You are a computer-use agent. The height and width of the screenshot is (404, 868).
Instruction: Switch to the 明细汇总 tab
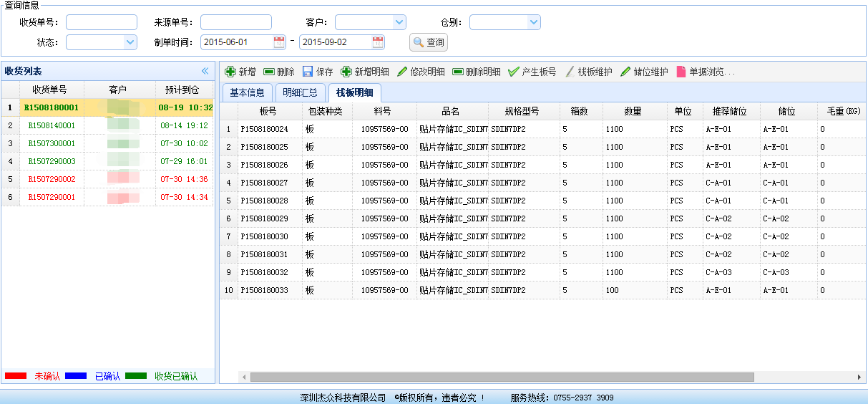click(x=300, y=92)
